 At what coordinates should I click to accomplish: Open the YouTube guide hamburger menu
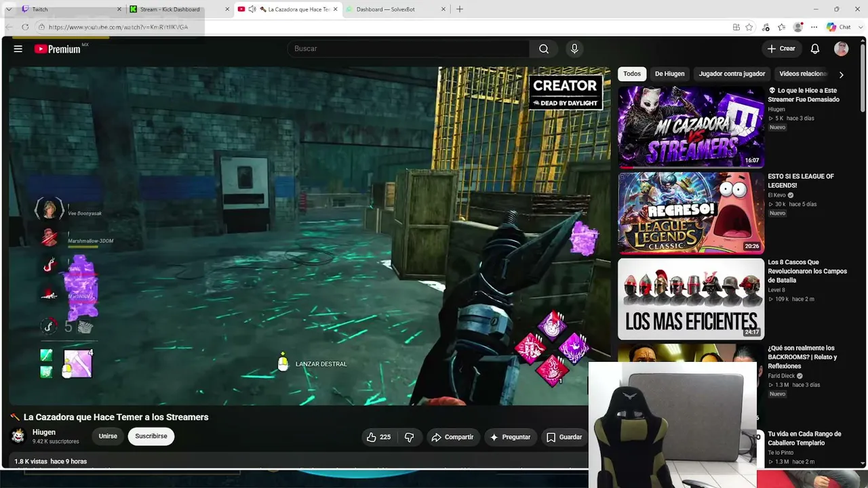click(x=18, y=49)
